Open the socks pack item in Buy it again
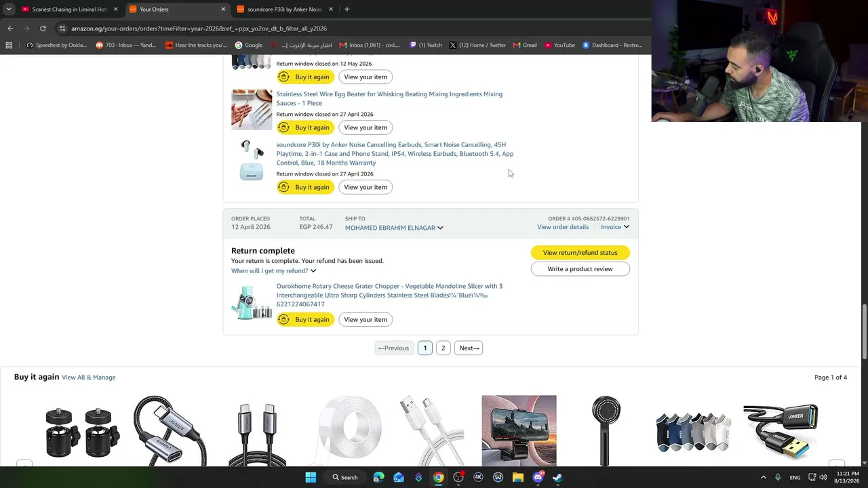868x488 pixels. 693,431
